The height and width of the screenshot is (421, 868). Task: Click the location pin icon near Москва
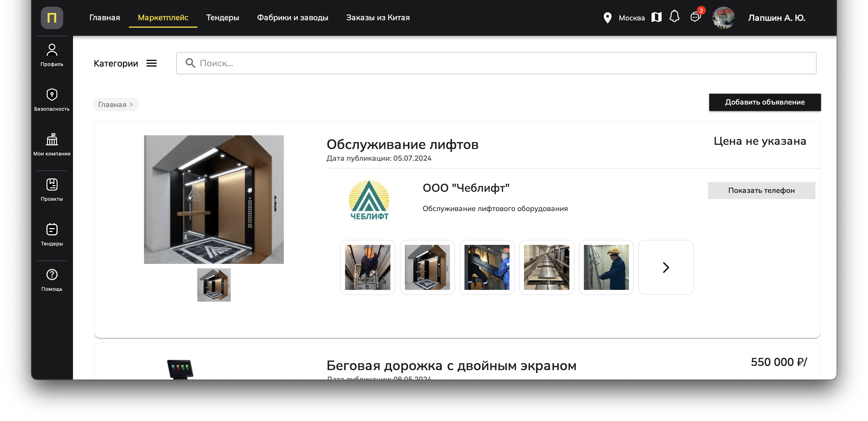(607, 18)
